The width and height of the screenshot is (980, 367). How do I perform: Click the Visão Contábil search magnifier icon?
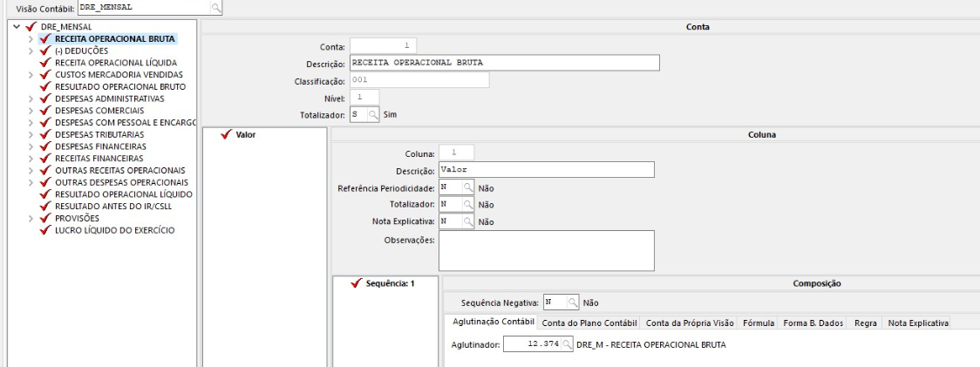pyautogui.click(x=215, y=8)
